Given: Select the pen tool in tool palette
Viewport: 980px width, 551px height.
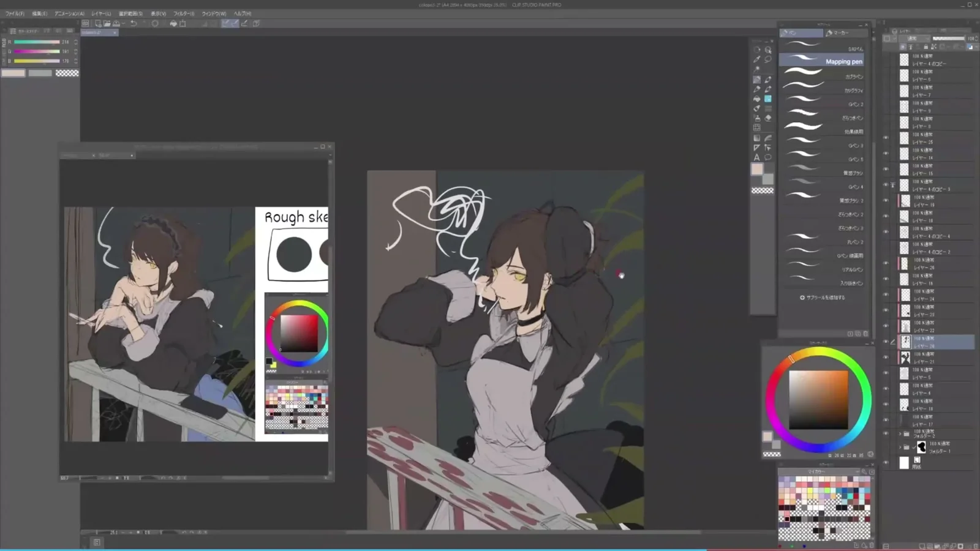Looking at the screenshot, I should coord(757,79).
